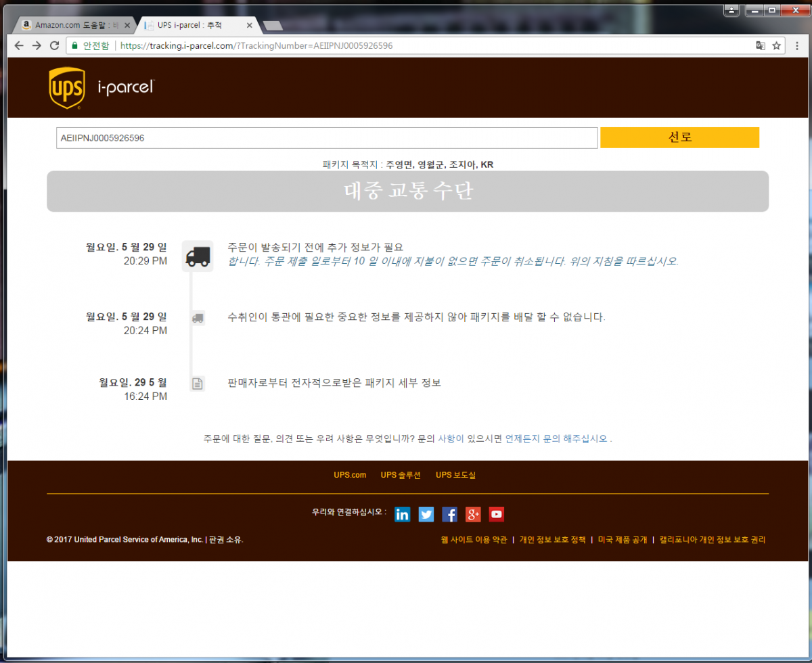Click the Chrome user profile icon in title bar

coord(731,10)
